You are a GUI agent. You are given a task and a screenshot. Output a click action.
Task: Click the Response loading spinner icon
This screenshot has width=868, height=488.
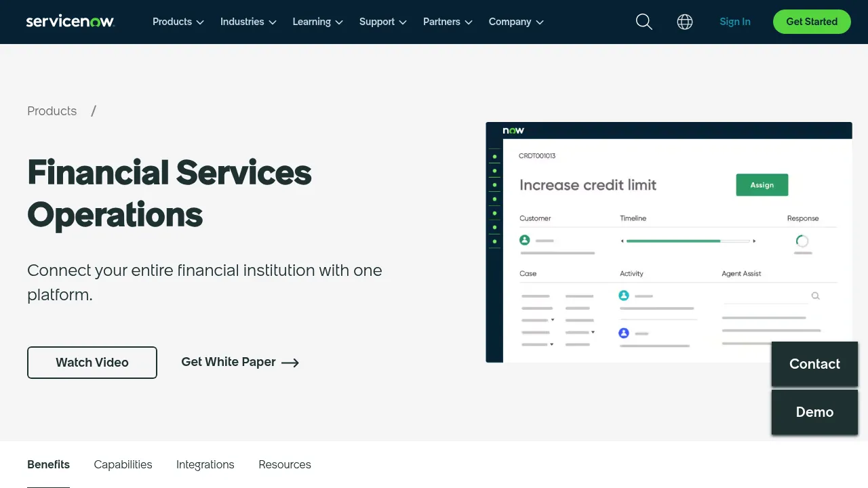pyautogui.click(x=802, y=241)
